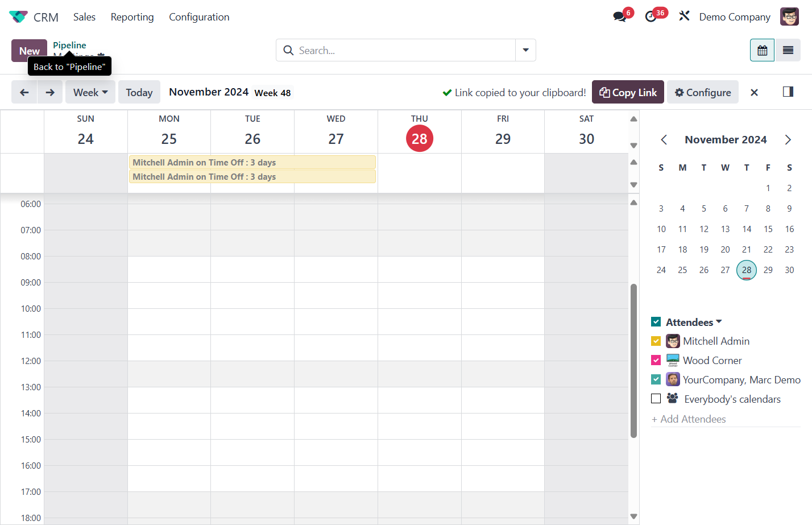
Task: Open the Sales menu
Action: 84,17
